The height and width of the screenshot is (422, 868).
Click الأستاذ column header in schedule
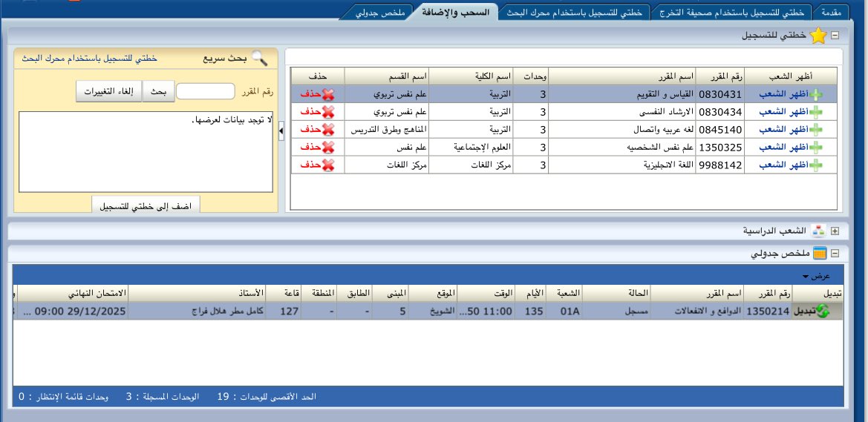pyautogui.click(x=197, y=293)
